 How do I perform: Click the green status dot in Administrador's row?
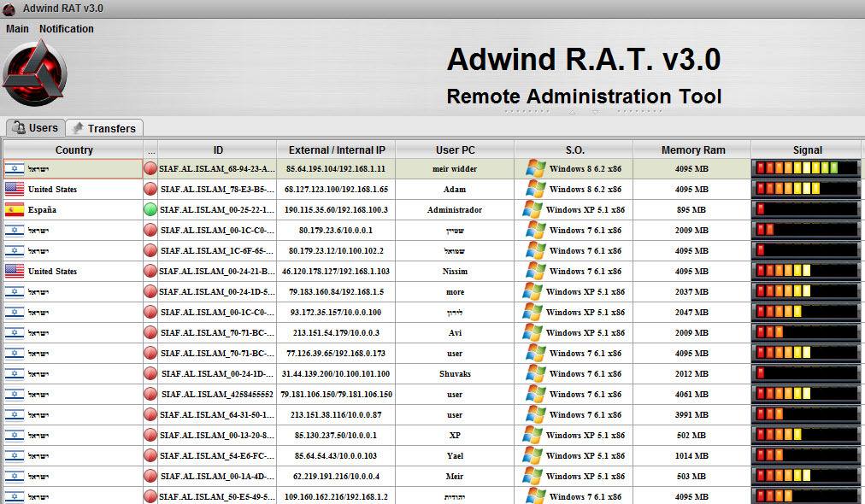point(150,209)
